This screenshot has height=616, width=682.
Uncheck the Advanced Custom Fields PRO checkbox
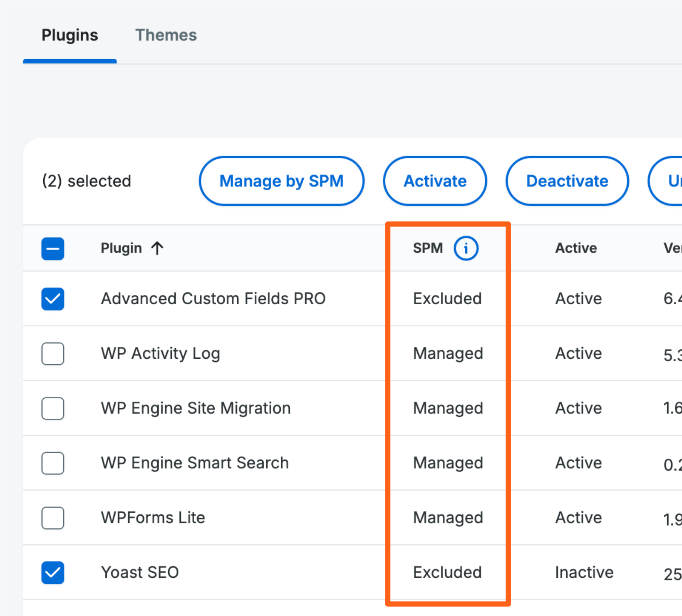53,299
